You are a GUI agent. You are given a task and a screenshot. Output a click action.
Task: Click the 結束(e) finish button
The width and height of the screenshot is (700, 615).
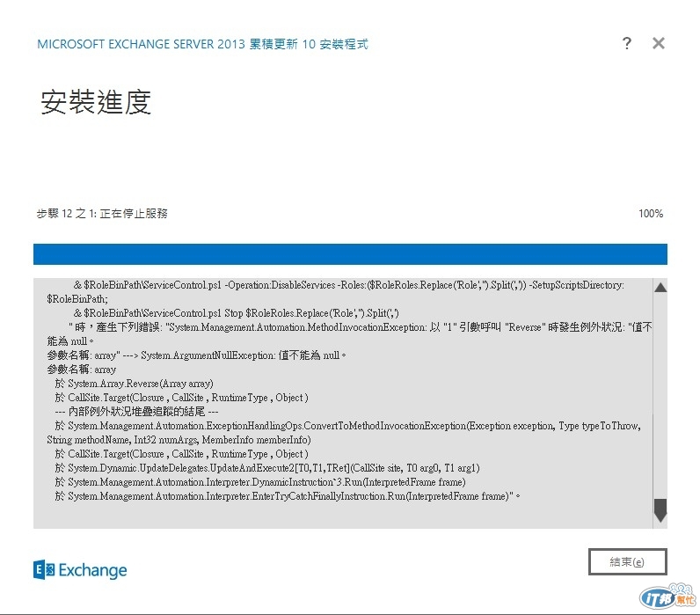click(627, 561)
